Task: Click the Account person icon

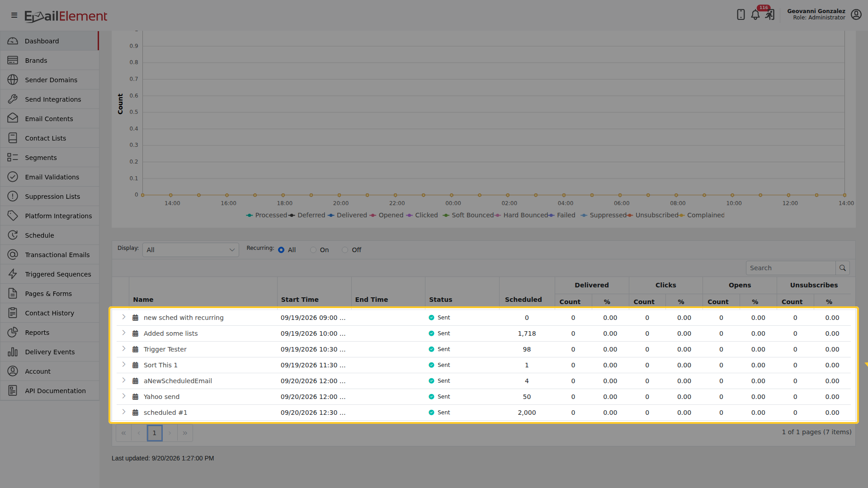Action: [13, 371]
